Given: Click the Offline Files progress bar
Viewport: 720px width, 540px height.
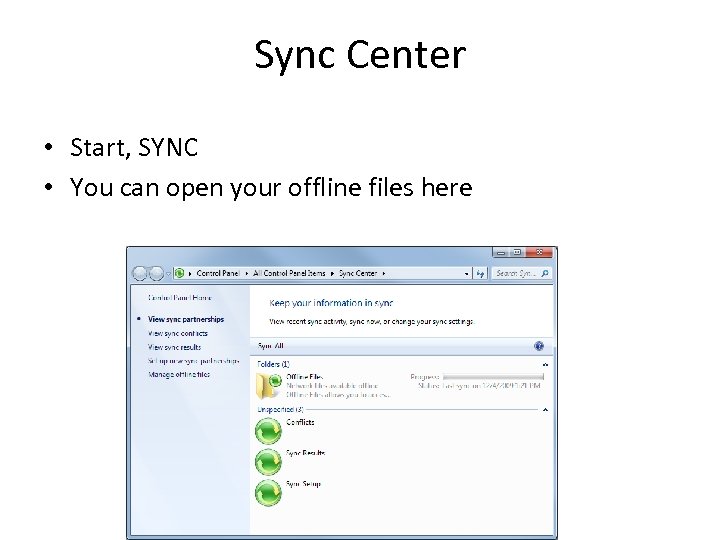Looking at the screenshot, I should pyautogui.click(x=494, y=377).
